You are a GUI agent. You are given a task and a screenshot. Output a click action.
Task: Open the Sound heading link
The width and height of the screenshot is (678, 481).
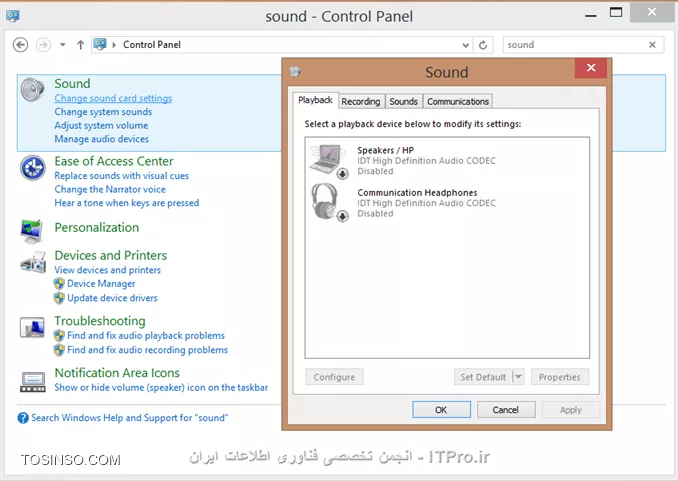click(72, 83)
